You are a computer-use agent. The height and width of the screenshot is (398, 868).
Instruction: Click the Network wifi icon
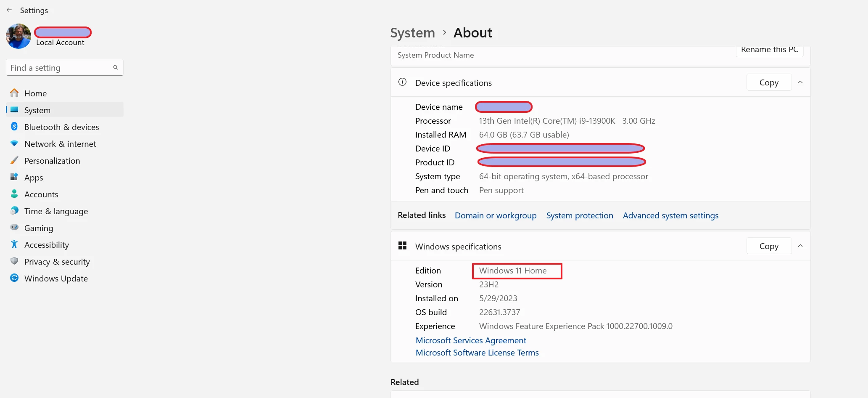tap(14, 143)
